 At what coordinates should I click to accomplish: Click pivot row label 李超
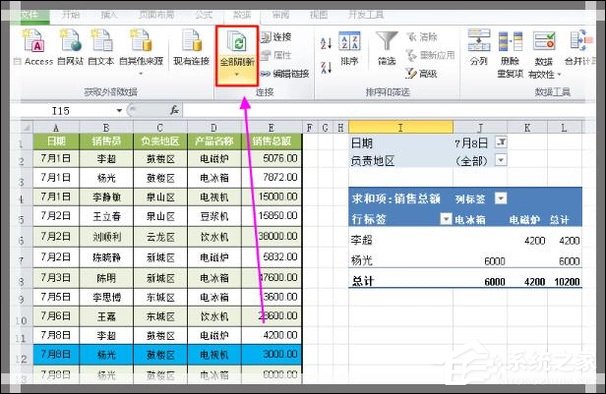(361, 240)
